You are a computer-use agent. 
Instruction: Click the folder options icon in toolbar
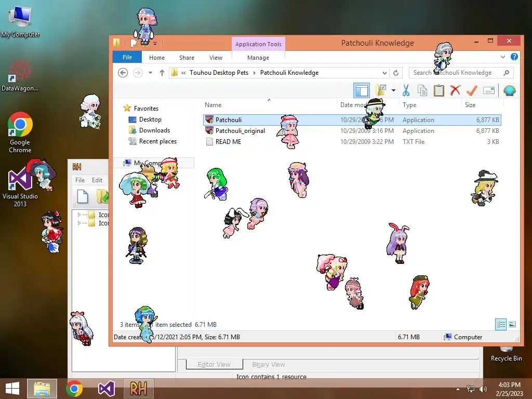click(381, 90)
